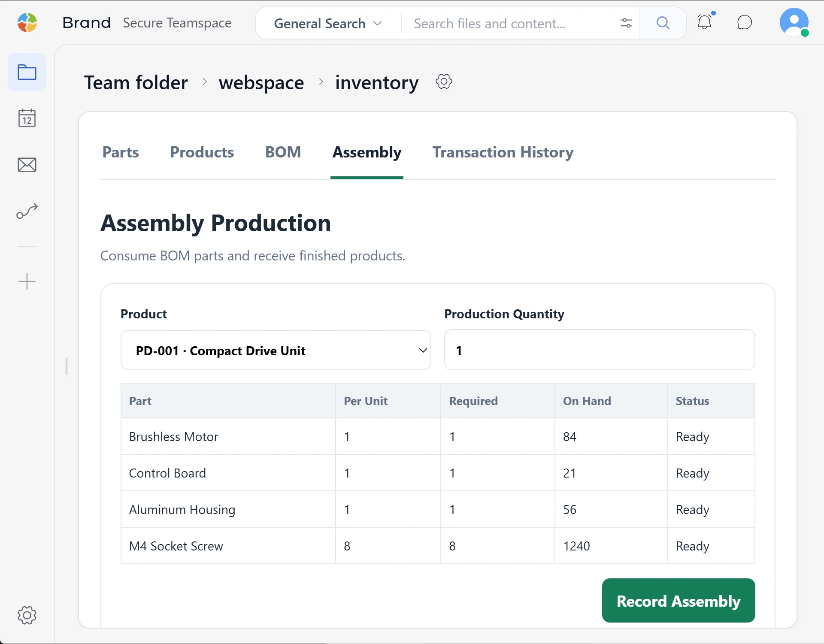Click the sidebar resize handle
This screenshot has height=644, width=824.
67,366
